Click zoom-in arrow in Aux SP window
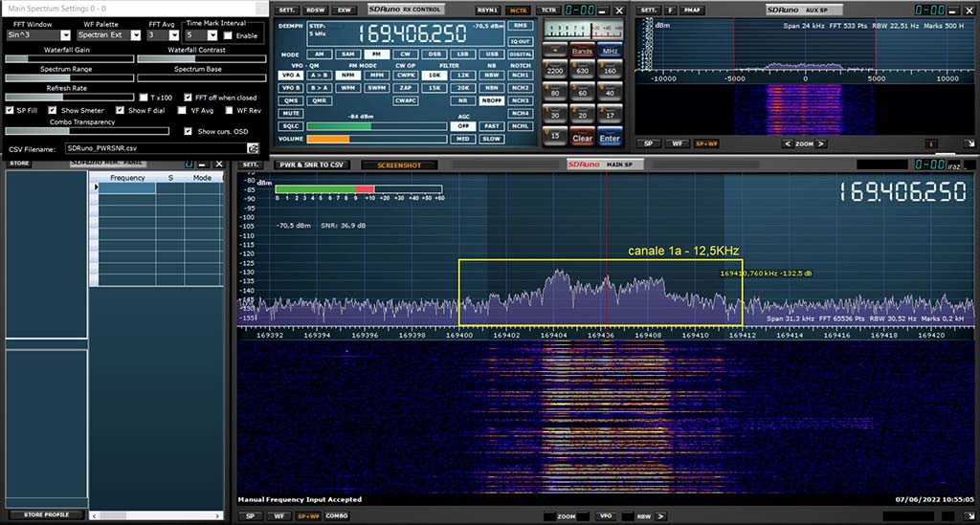 821,143
